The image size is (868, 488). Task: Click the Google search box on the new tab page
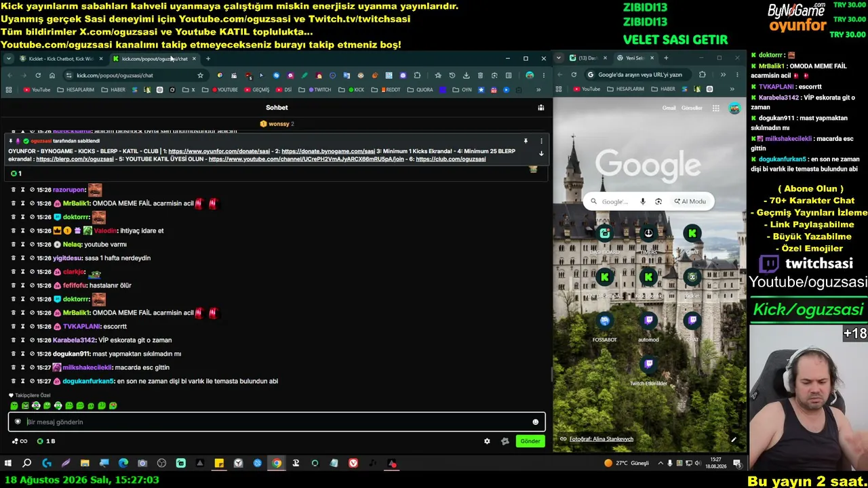click(648, 201)
